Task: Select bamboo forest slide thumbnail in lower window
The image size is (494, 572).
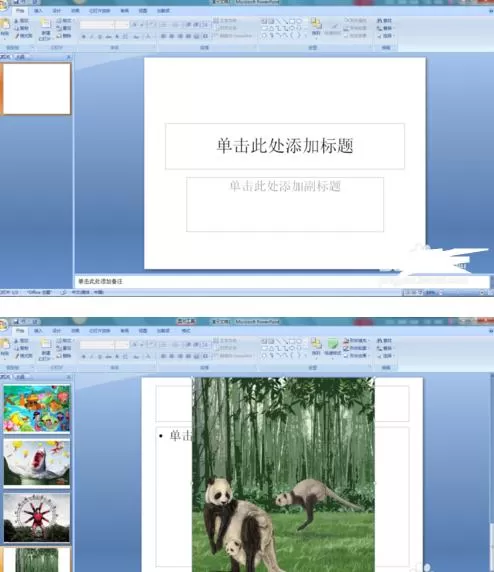Action: [x=36, y=560]
